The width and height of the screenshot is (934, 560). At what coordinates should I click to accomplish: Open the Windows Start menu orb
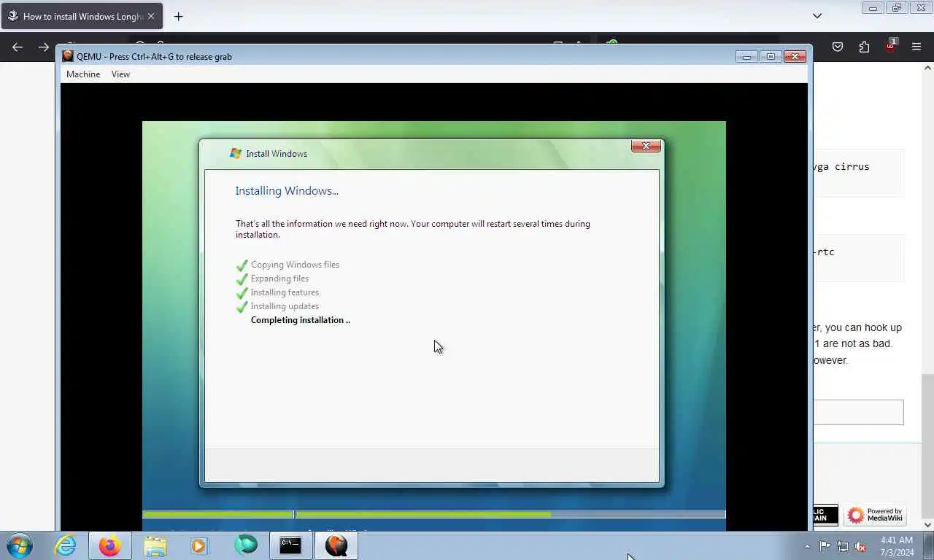(x=20, y=545)
